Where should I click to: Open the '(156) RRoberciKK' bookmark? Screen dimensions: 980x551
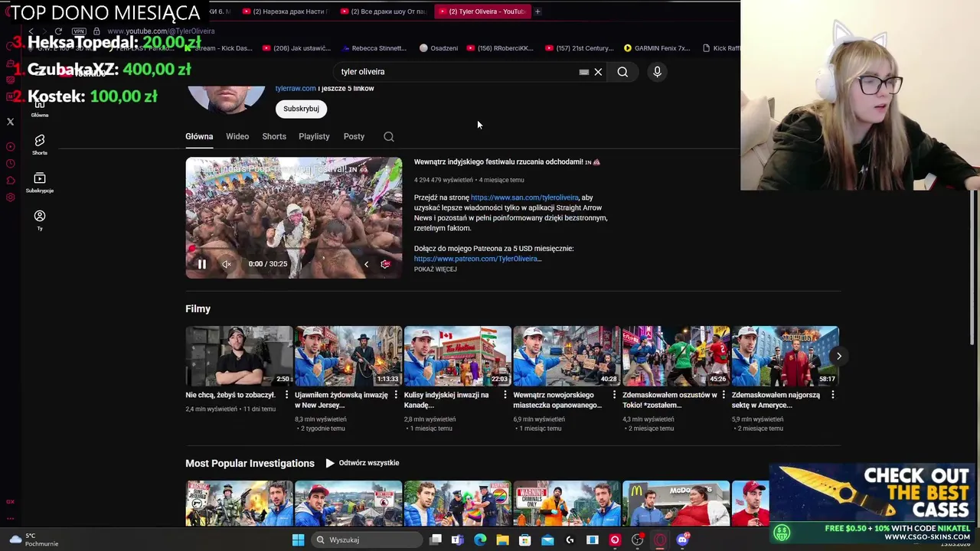[x=499, y=48]
